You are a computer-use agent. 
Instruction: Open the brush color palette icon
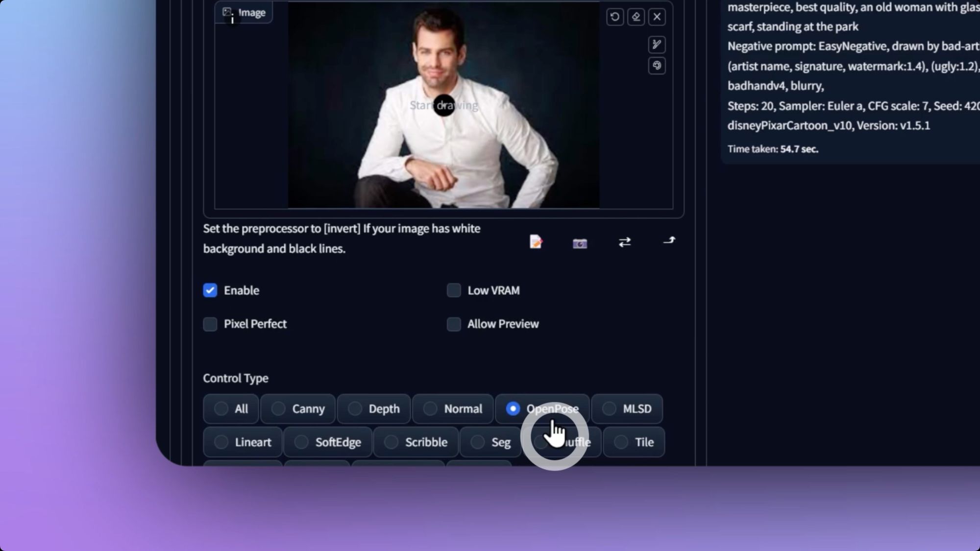(x=657, y=66)
